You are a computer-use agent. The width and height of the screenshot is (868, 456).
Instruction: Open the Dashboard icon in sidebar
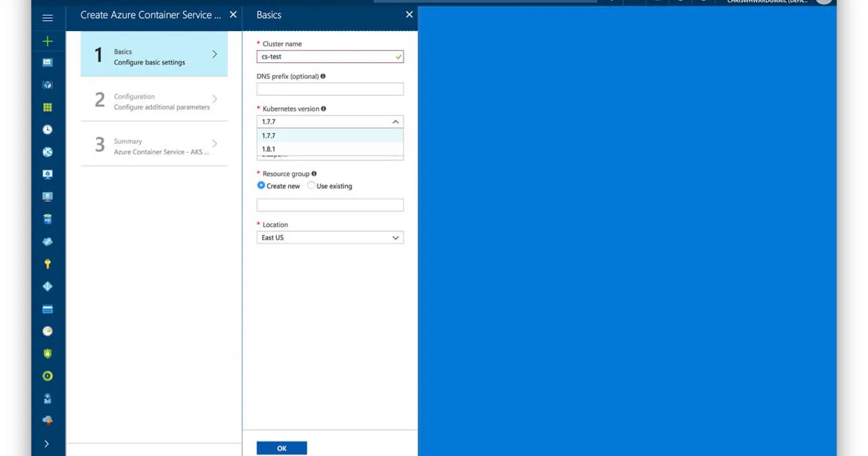[x=48, y=62]
